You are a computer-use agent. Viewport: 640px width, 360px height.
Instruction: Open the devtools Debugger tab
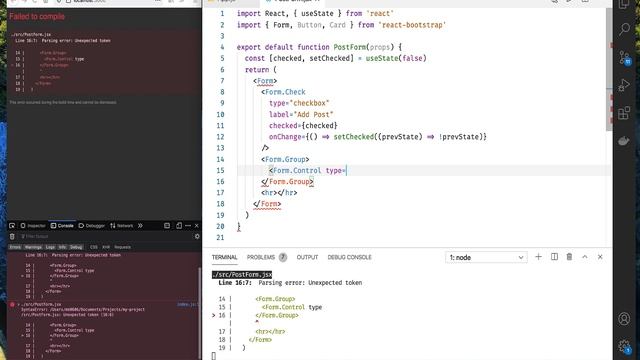[92, 226]
